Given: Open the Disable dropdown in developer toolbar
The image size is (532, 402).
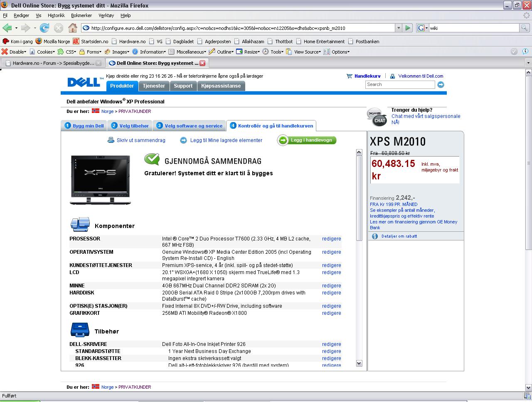Looking at the screenshot, I should coord(14,52).
